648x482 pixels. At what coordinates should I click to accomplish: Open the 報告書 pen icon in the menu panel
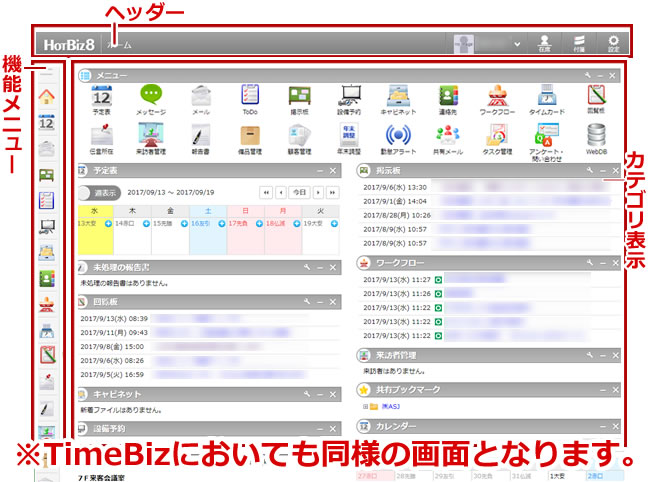[201, 135]
